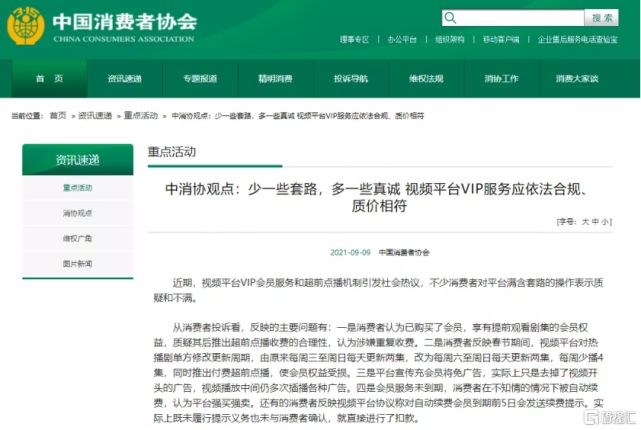Click the article title 中消协观点
Screen dimensions: 641x430
379,197
